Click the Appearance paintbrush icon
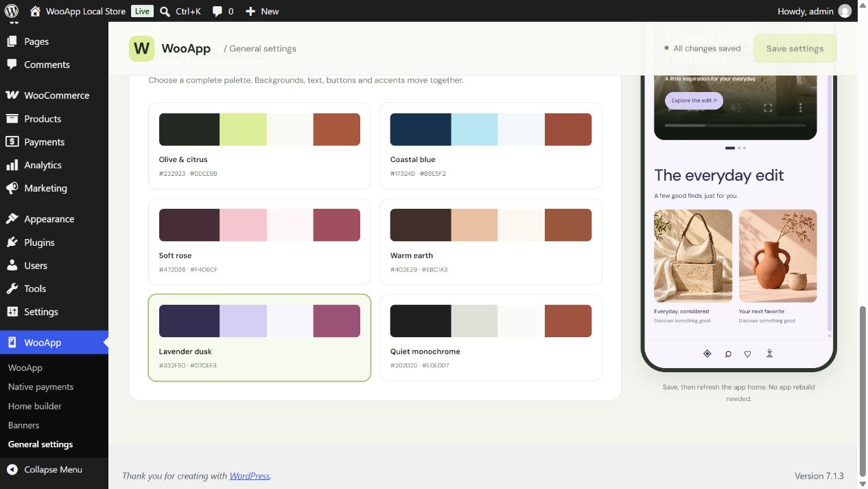This screenshot has height=489, width=868. [12, 218]
